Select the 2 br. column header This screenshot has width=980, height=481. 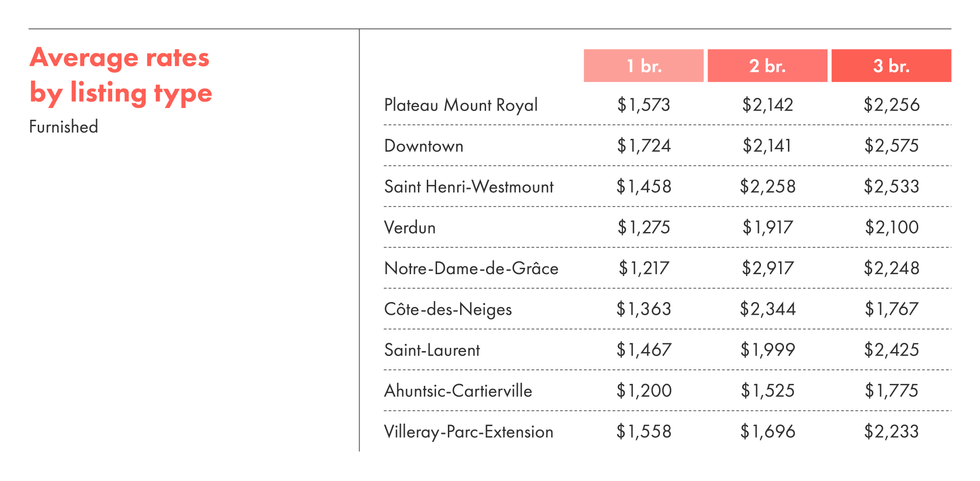click(x=767, y=66)
